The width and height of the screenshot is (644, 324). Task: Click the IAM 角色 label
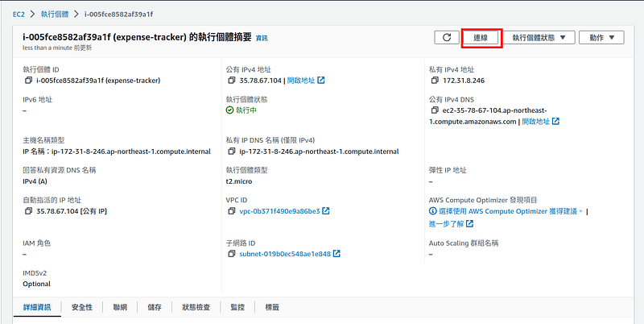[x=37, y=243]
